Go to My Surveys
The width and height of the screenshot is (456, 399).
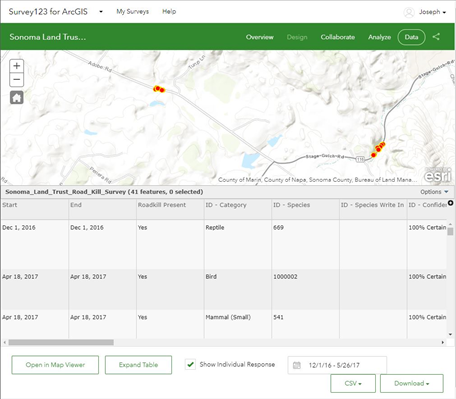tap(132, 12)
